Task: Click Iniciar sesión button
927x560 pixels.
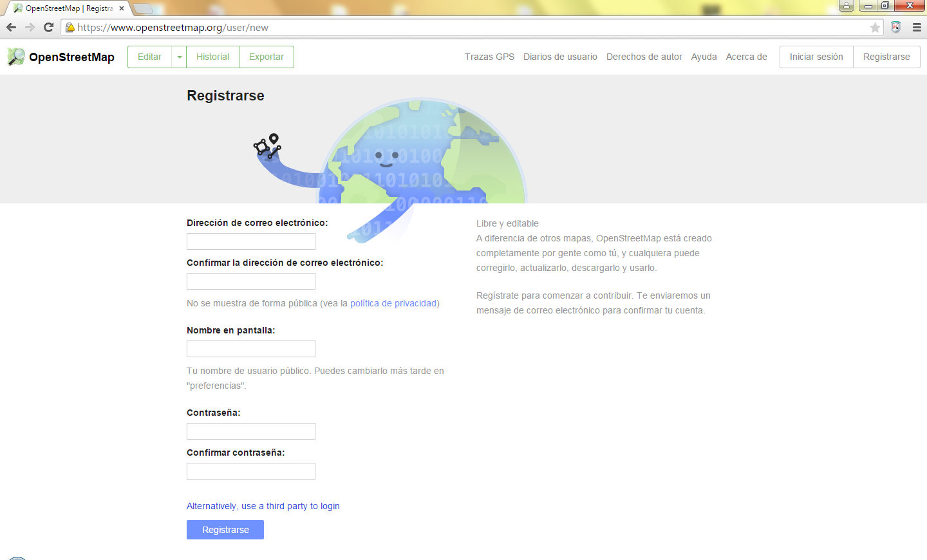Action: click(816, 57)
